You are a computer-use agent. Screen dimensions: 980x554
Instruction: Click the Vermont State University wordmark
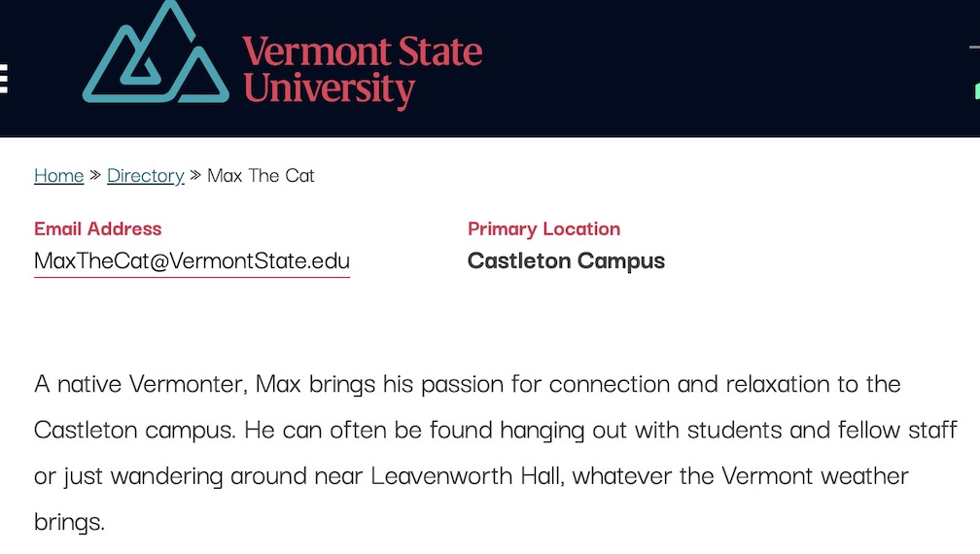tap(363, 72)
